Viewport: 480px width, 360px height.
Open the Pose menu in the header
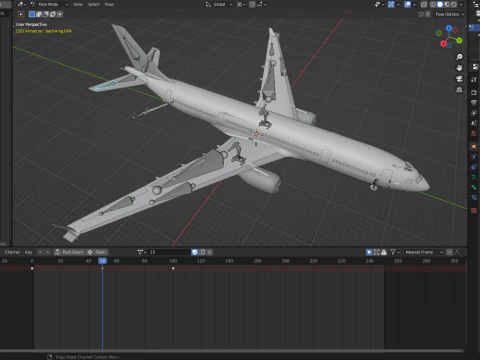109,4
